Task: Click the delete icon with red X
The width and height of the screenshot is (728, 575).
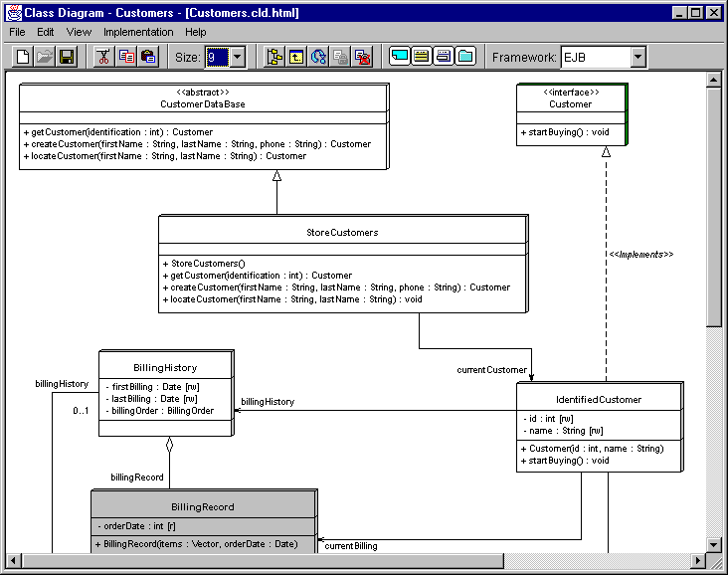Action: click(363, 57)
